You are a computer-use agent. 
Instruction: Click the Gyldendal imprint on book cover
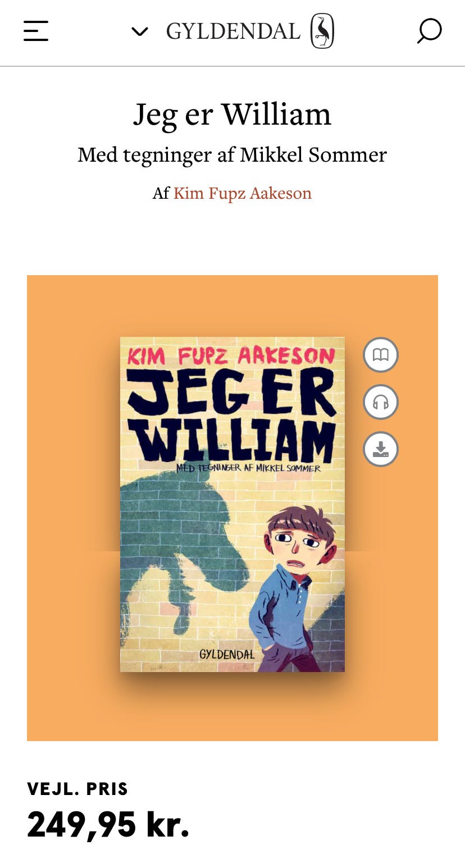[227, 654]
